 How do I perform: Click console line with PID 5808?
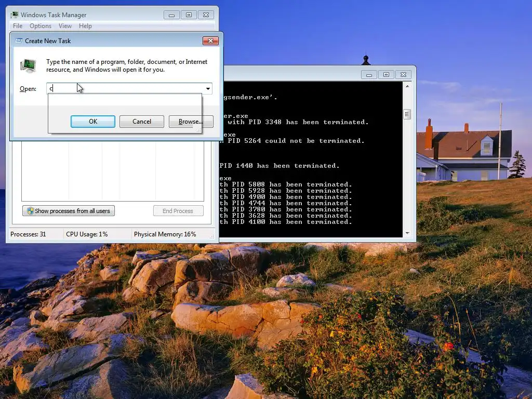coord(286,184)
